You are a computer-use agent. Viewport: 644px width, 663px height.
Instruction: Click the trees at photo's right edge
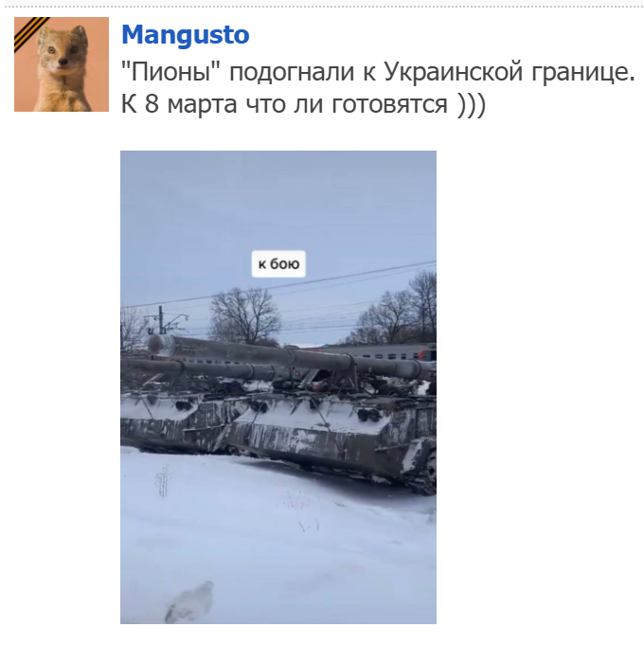click(x=398, y=311)
